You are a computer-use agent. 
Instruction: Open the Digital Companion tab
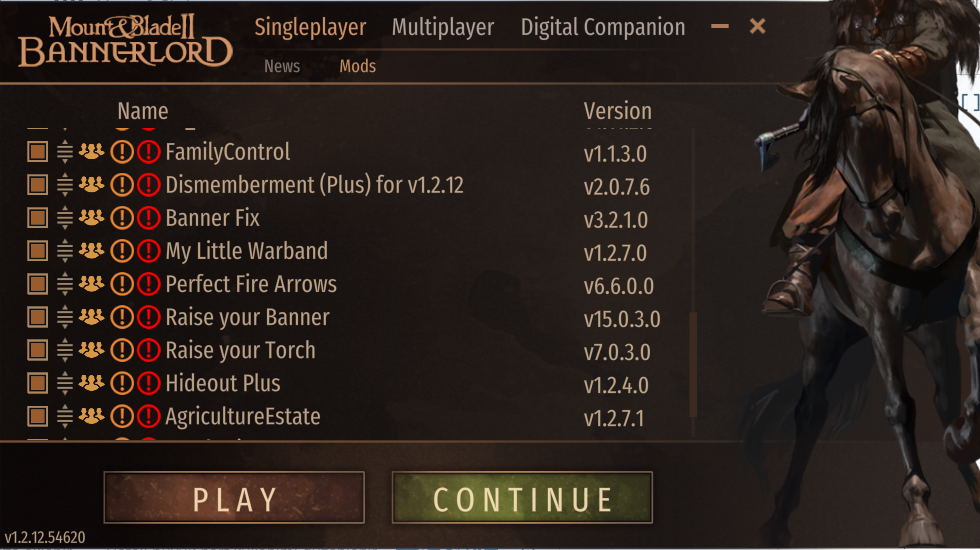602,28
